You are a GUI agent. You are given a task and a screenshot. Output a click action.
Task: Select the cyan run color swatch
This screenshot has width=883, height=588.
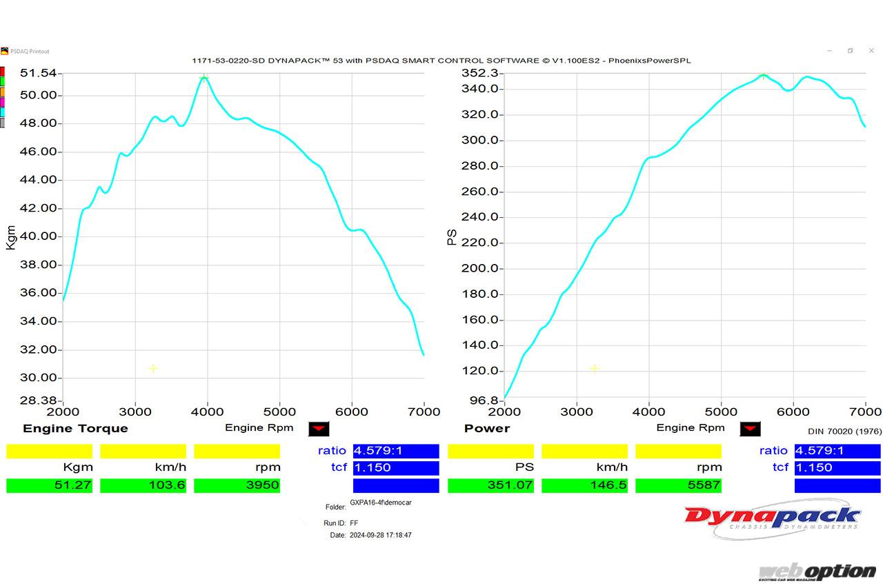coord(2,112)
